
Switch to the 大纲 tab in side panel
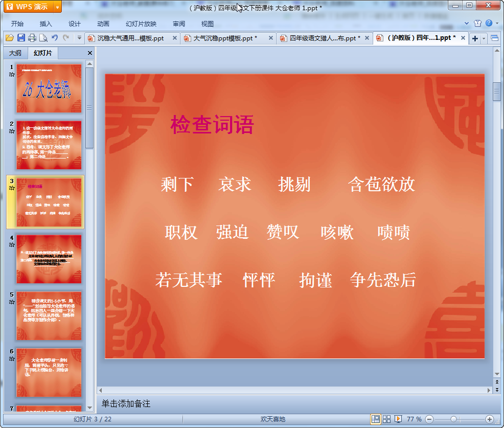[x=15, y=53]
